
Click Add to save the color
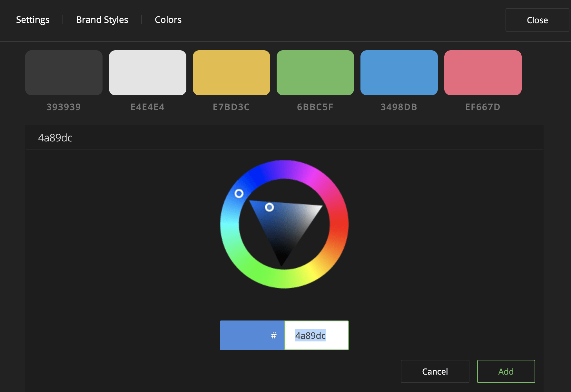click(506, 371)
